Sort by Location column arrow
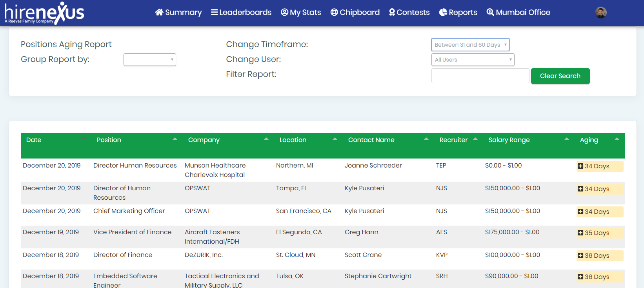This screenshot has height=288, width=644. [x=335, y=139]
